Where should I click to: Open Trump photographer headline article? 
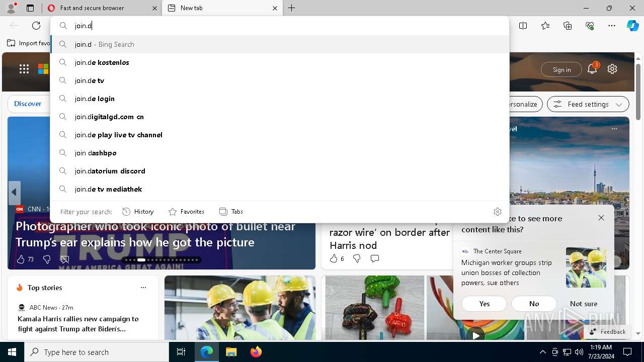click(155, 234)
